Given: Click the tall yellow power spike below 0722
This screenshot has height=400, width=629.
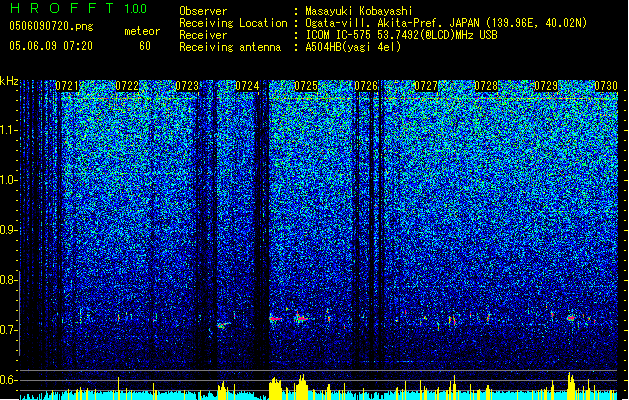Looking at the screenshot, I should pos(118,388).
